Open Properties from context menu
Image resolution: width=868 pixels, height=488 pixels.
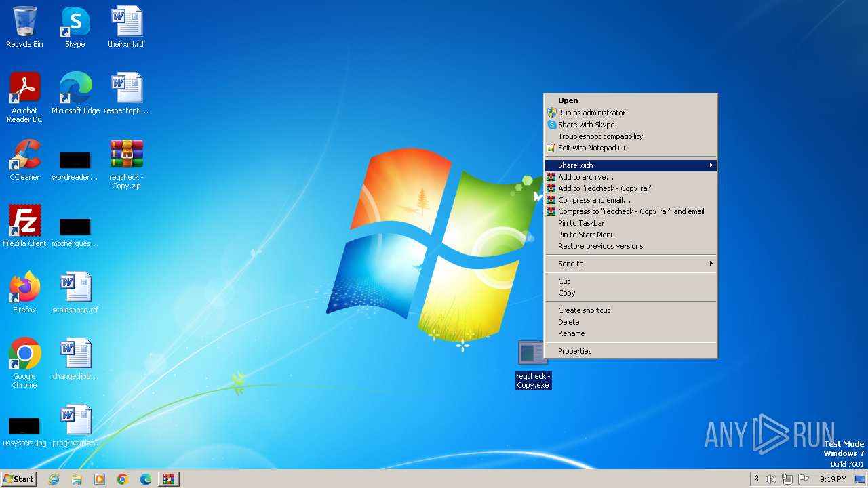tap(631, 351)
